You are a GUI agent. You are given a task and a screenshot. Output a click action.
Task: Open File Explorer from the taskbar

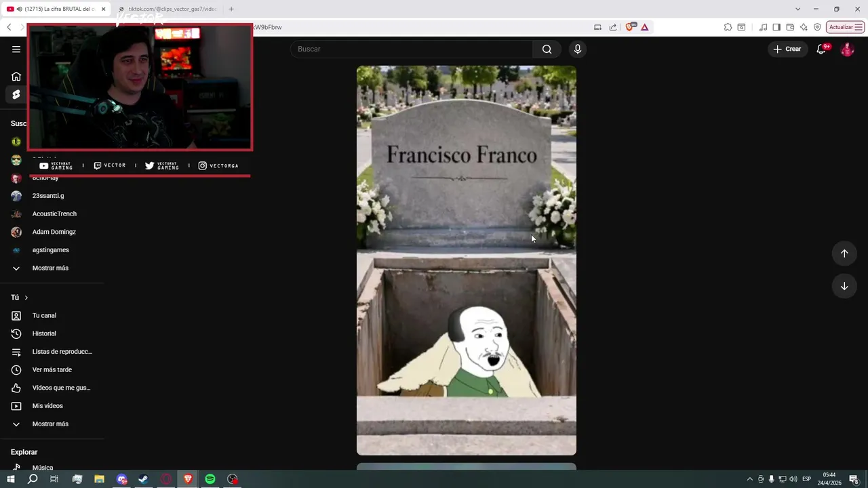pyautogui.click(x=99, y=479)
